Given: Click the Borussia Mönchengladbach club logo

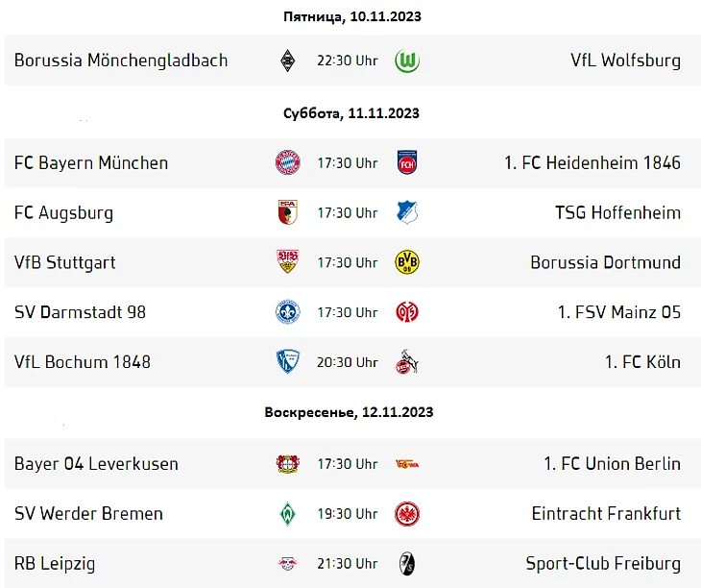Looking at the screenshot, I should tap(286, 61).
